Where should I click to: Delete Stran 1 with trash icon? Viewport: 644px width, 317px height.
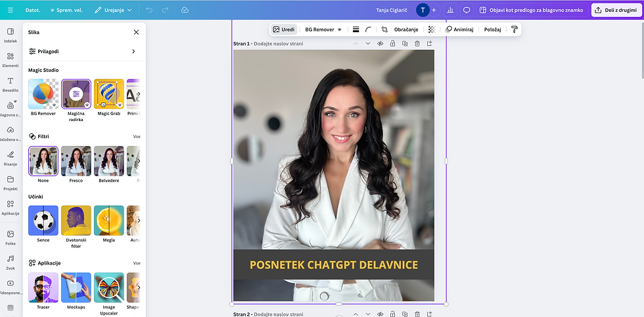click(x=417, y=43)
